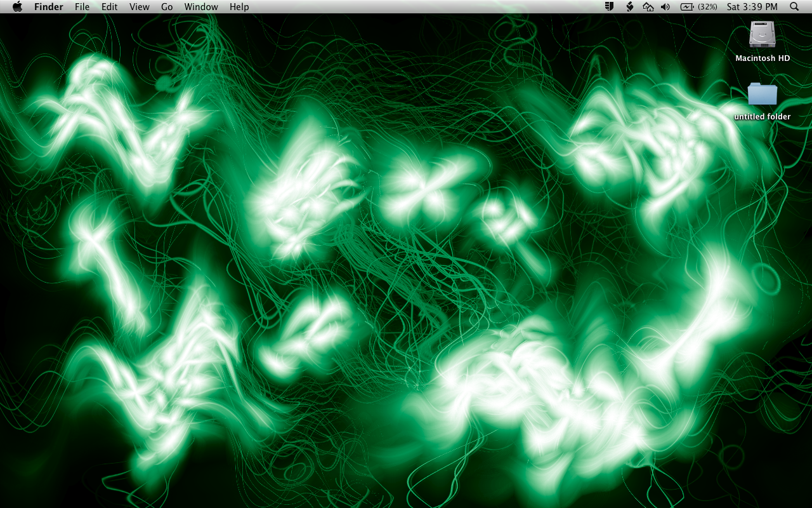Click the striped shield menu bar icon
Viewport: 812px width, 508px height.
pos(609,7)
